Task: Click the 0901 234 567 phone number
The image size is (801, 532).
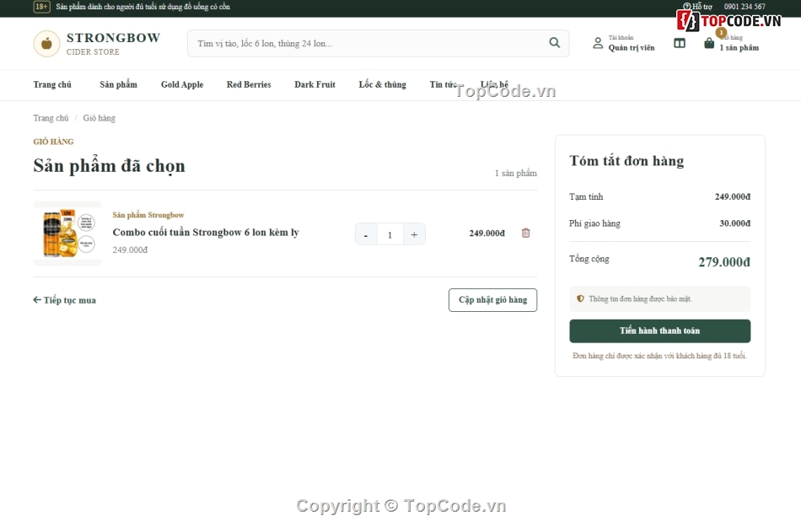Action: pos(745,7)
